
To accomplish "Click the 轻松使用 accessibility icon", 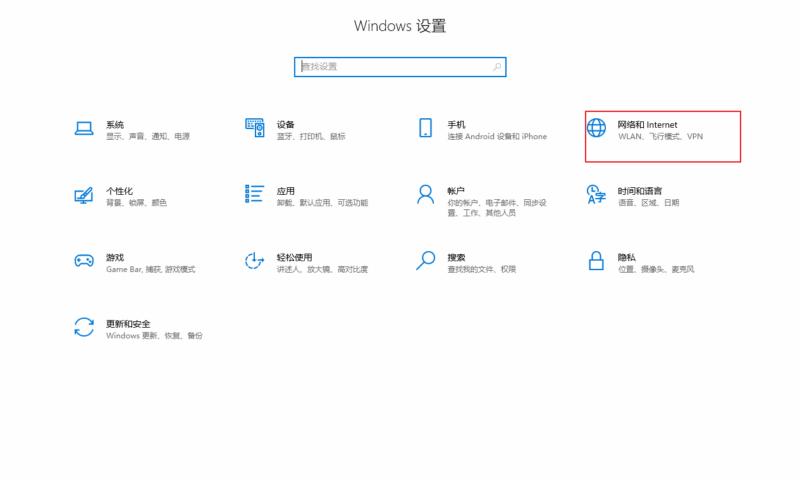I will click(254, 261).
